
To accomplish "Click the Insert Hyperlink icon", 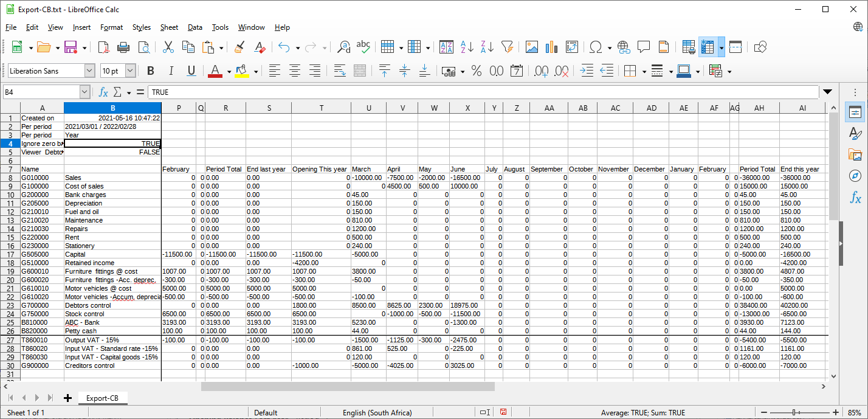I will click(x=623, y=47).
